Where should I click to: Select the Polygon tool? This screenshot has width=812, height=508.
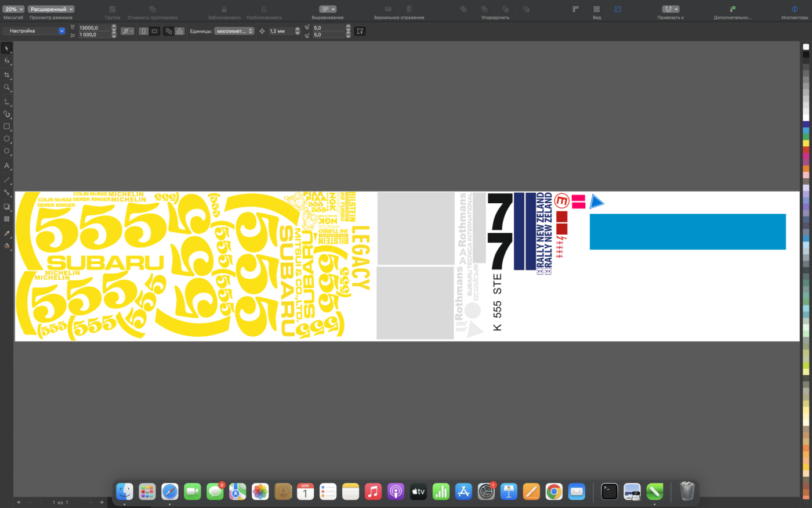[x=7, y=151]
